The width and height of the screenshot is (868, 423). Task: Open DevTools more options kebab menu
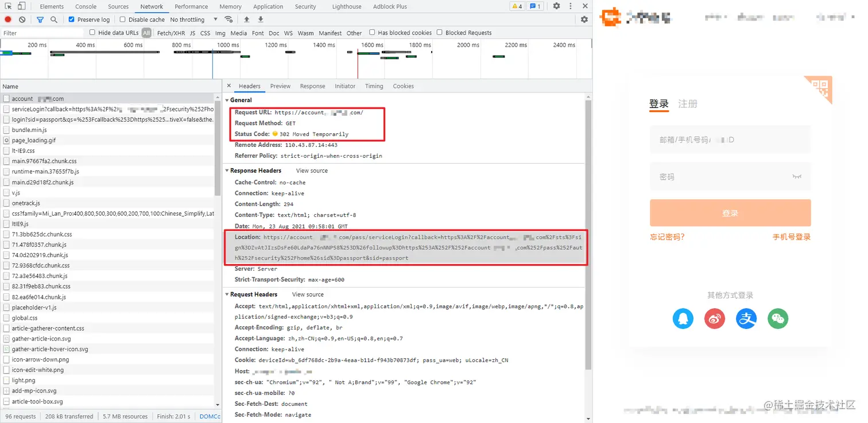coord(570,6)
